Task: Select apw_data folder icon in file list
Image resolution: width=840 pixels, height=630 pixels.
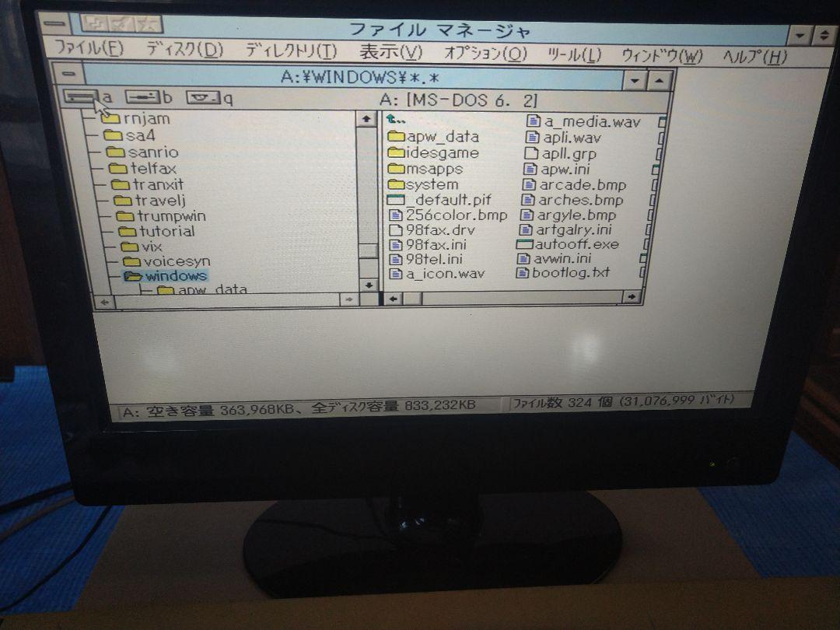Action: pos(397,137)
